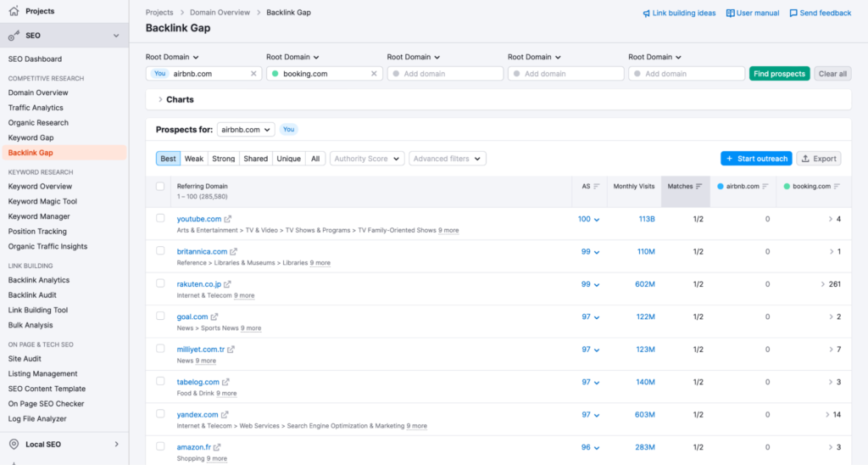Select the Best filter tab
This screenshot has width=868, height=465.
tap(169, 159)
